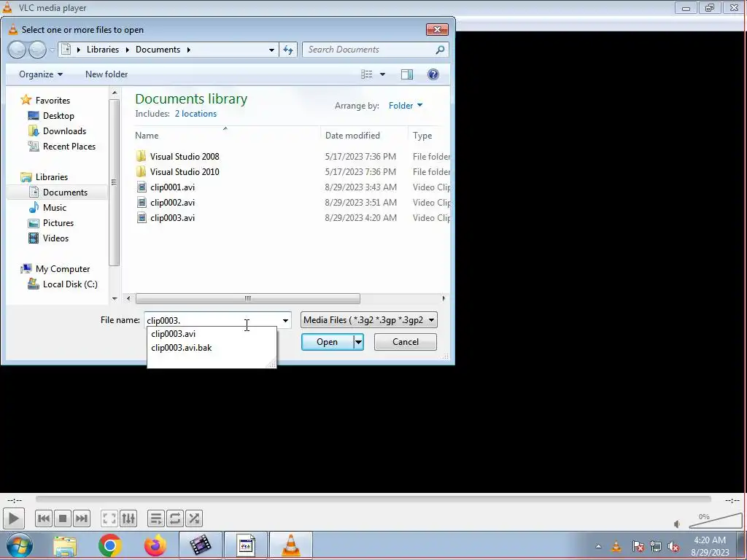Open Local Disk (C:)

pyautogui.click(x=70, y=284)
